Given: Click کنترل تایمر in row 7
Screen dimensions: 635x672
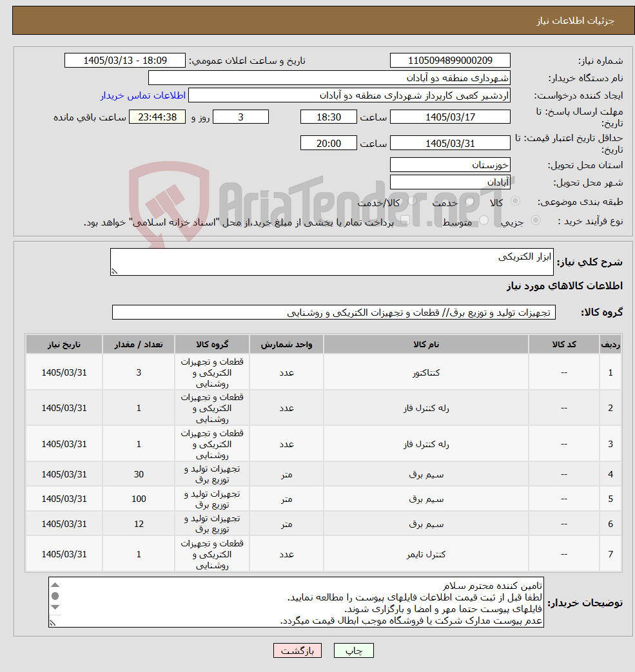Looking at the screenshot, I should [x=425, y=555].
